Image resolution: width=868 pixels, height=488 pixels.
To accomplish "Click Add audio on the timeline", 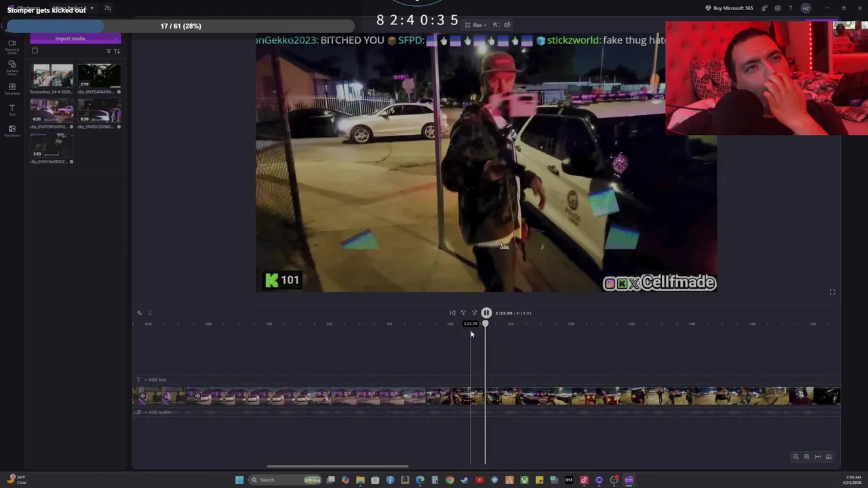I will (x=157, y=412).
